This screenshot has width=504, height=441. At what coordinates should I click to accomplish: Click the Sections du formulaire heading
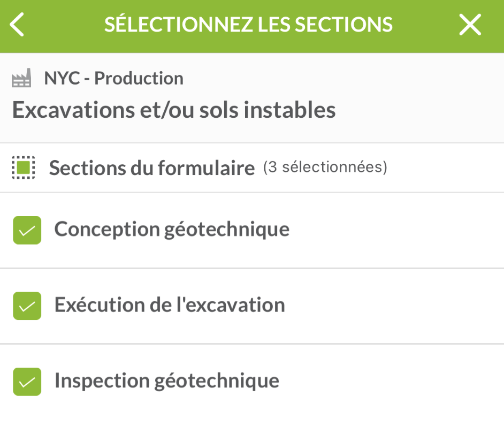coord(152,168)
